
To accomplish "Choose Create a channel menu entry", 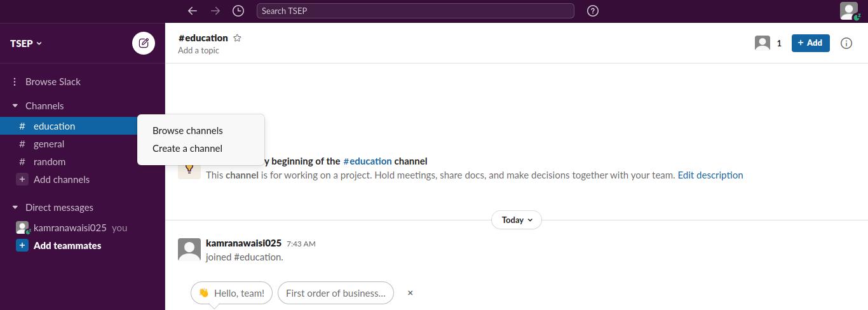I will 187,149.
